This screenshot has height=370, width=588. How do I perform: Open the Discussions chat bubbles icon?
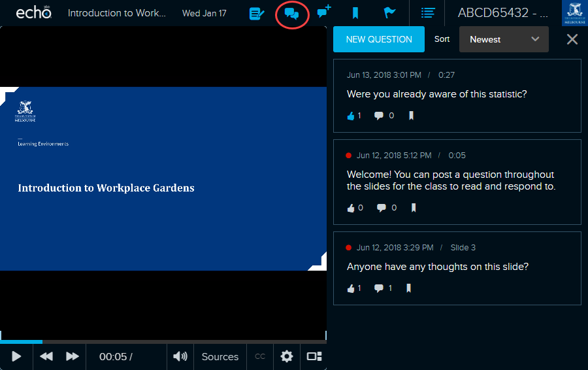[x=292, y=14]
